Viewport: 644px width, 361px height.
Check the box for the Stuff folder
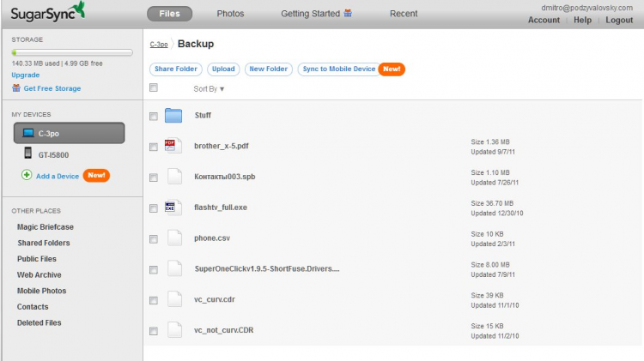pos(154,117)
